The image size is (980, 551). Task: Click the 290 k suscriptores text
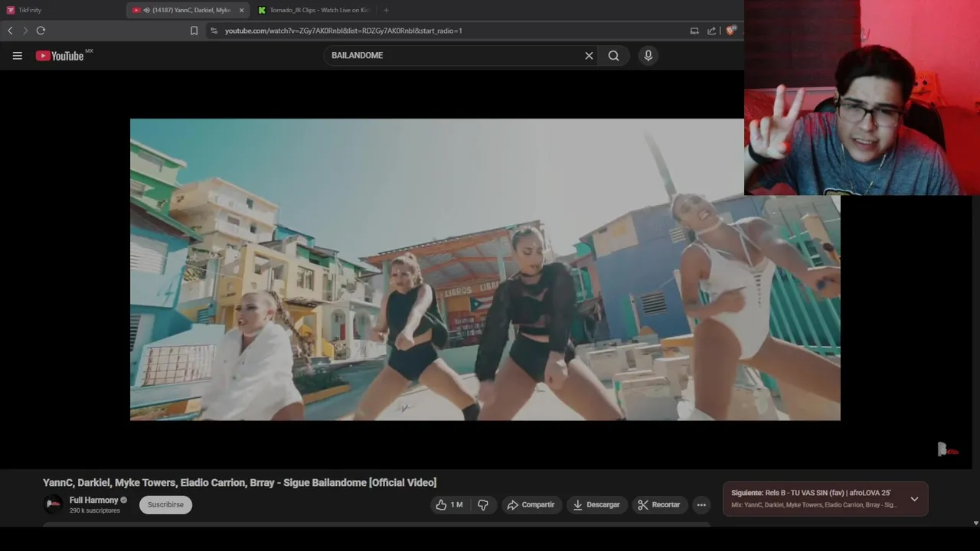95,510
